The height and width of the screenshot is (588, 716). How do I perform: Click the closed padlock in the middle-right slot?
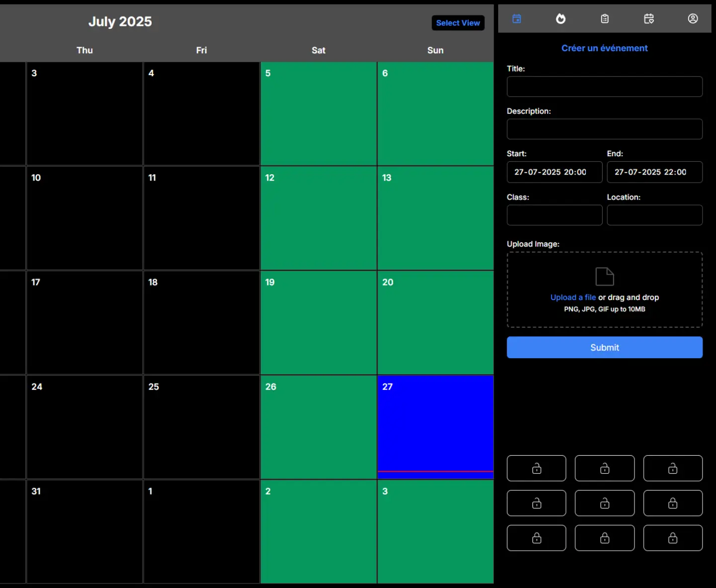(673, 503)
